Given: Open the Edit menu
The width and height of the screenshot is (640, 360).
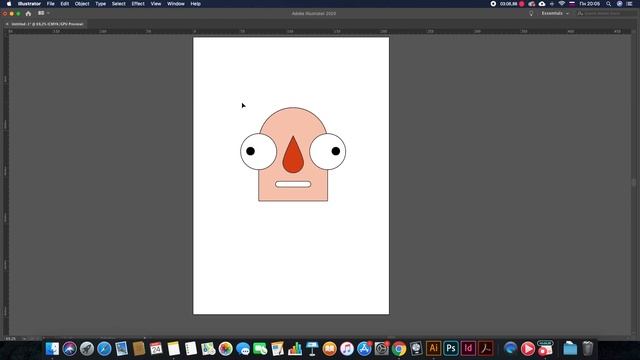Looking at the screenshot, I should (64, 4).
